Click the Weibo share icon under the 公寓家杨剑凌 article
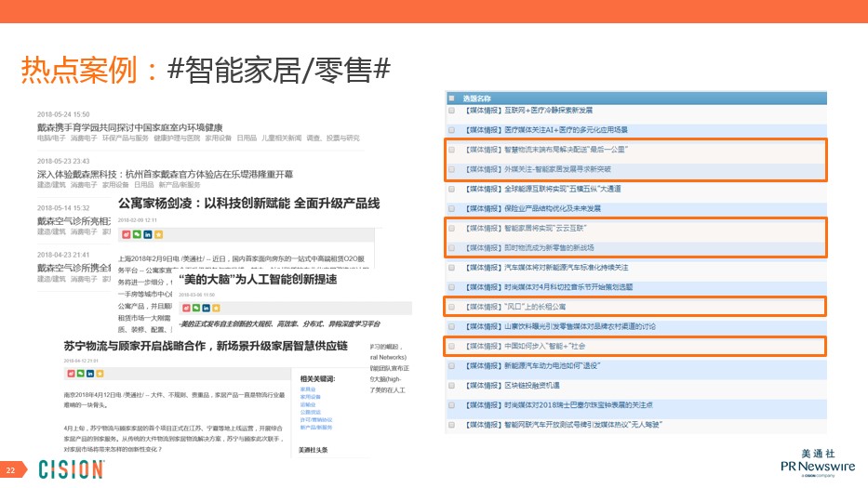 coord(127,234)
